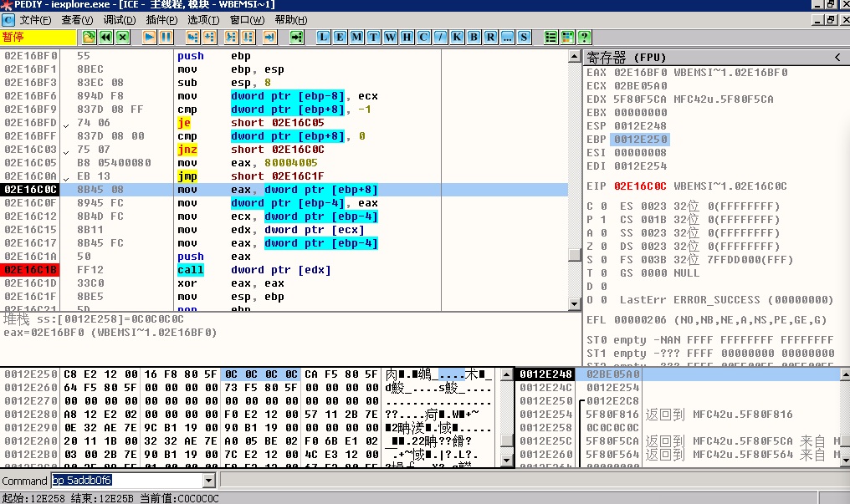This screenshot has width=850, height=504.
Task: Open the 文件(F) menu
Action: pyautogui.click(x=35, y=20)
